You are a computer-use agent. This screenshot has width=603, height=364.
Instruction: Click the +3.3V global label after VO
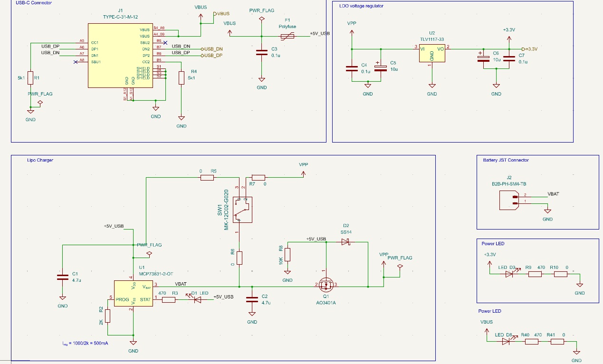[x=529, y=49]
